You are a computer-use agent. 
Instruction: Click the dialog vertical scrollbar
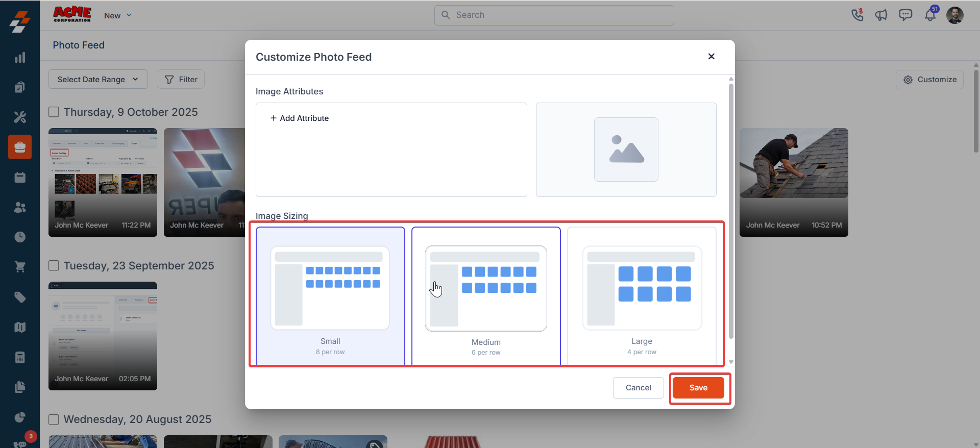731,212
